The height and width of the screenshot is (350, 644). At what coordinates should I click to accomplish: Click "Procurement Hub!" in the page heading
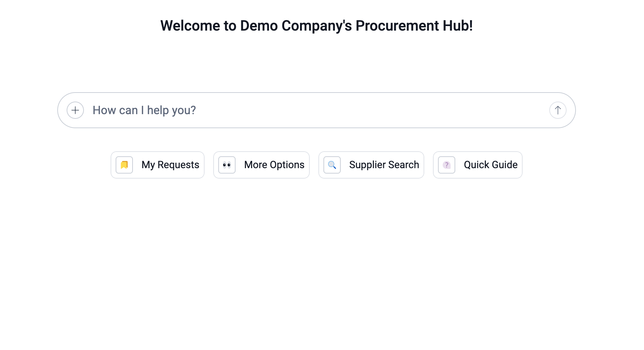click(414, 26)
